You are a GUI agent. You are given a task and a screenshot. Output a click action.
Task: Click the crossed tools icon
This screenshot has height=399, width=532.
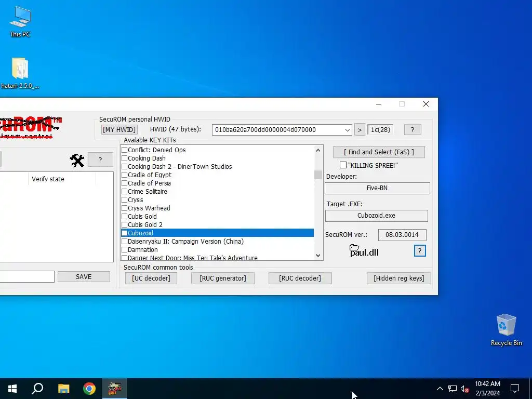click(x=77, y=160)
